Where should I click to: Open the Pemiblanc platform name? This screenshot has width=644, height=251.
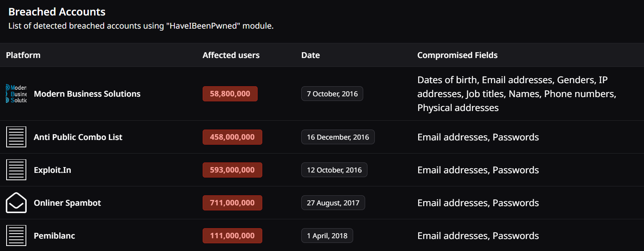pos(54,236)
